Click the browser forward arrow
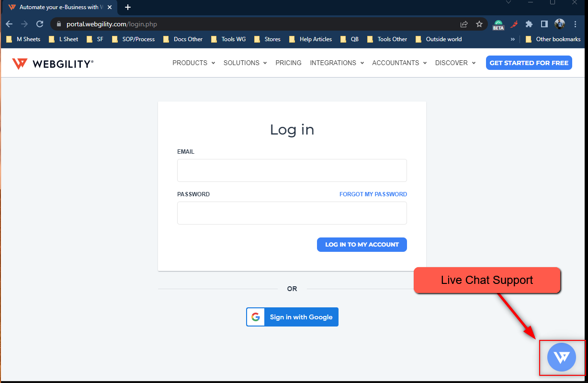588x383 pixels. [x=24, y=24]
